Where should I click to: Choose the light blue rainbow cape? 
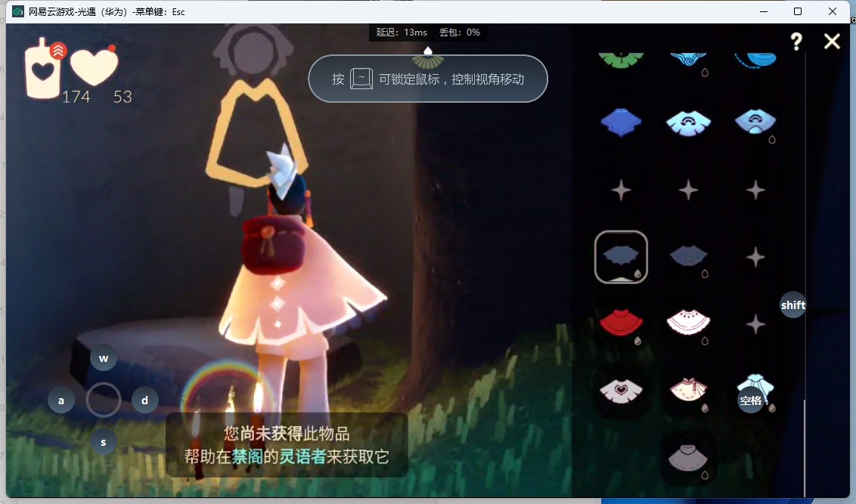[x=688, y=122]
